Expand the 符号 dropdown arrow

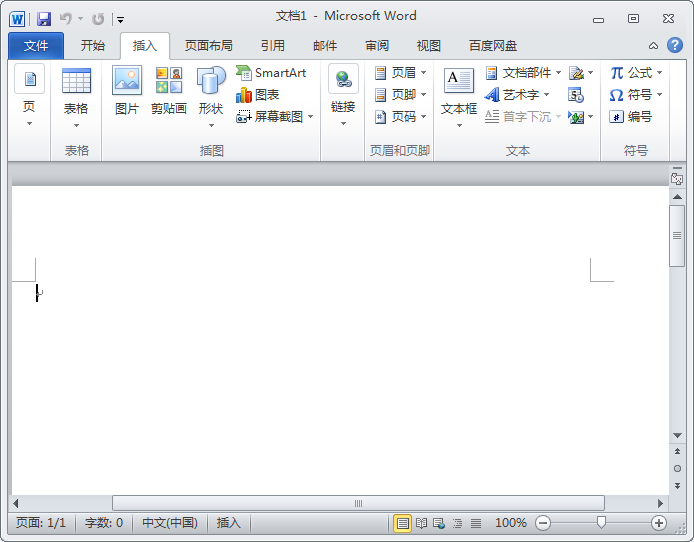(x=659, y=95)
